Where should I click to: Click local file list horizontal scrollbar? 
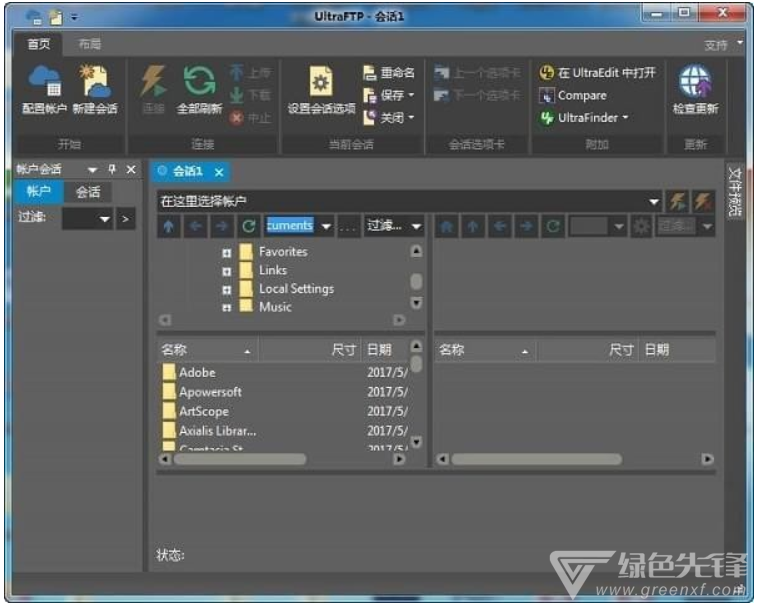pos(240,459)
